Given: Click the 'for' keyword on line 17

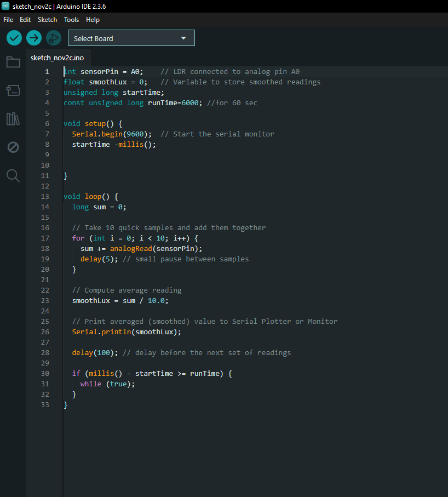Looking at the screenshot, I should click(x=78, y=238).
